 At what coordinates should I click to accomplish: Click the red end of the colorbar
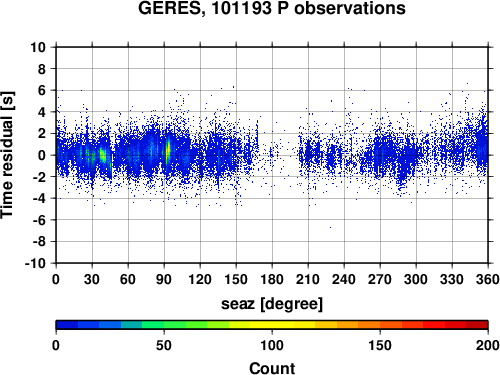[477, 325]
